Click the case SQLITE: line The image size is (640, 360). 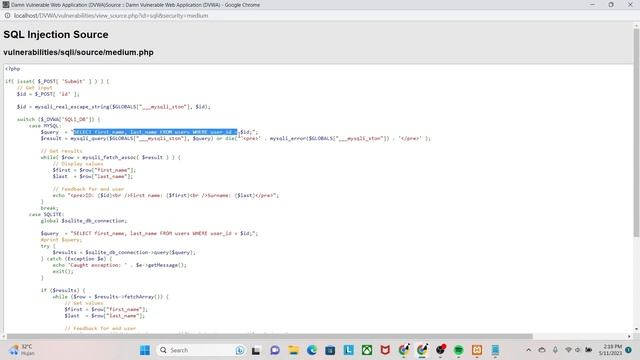(x=47, y=214)
